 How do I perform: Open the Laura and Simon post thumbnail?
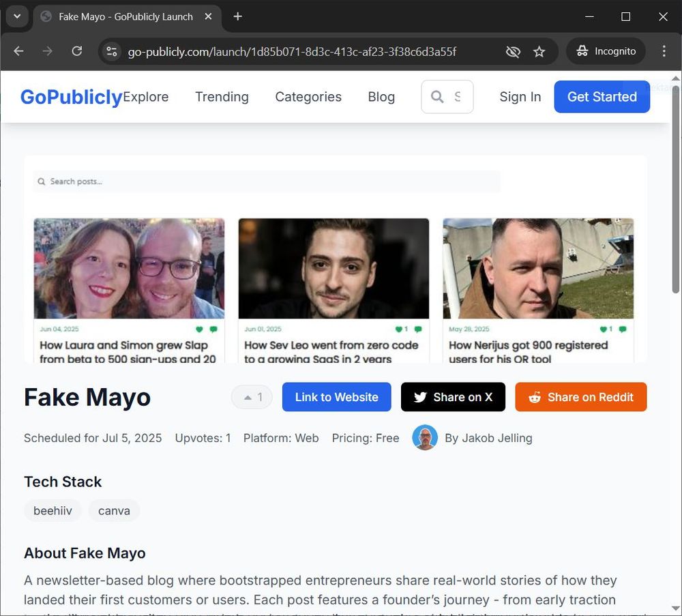coord(129,268)
